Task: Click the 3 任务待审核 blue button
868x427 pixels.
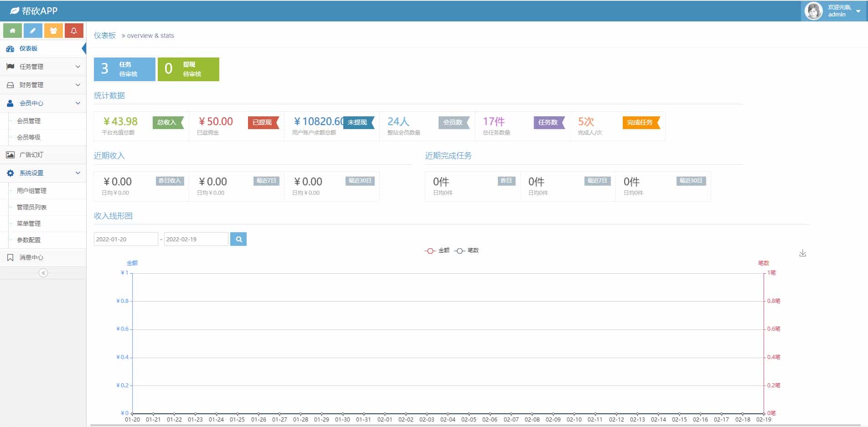Action: point(124,69)
